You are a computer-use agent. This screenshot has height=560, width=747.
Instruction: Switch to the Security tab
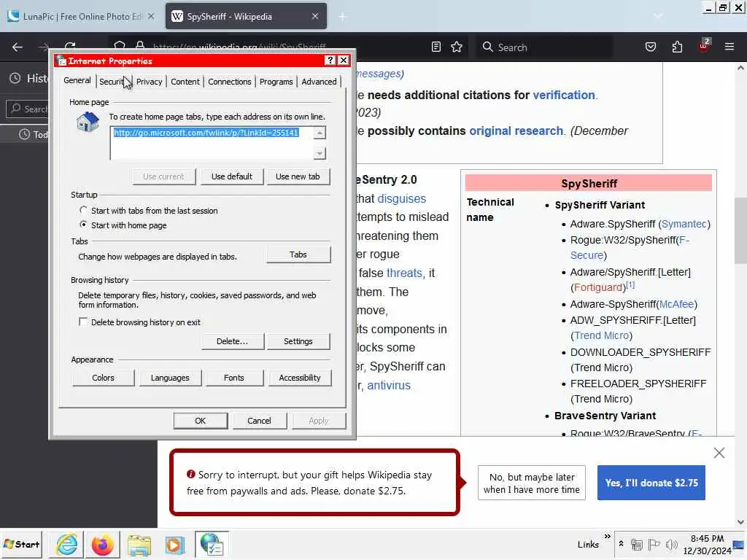(x=113, y=82)
